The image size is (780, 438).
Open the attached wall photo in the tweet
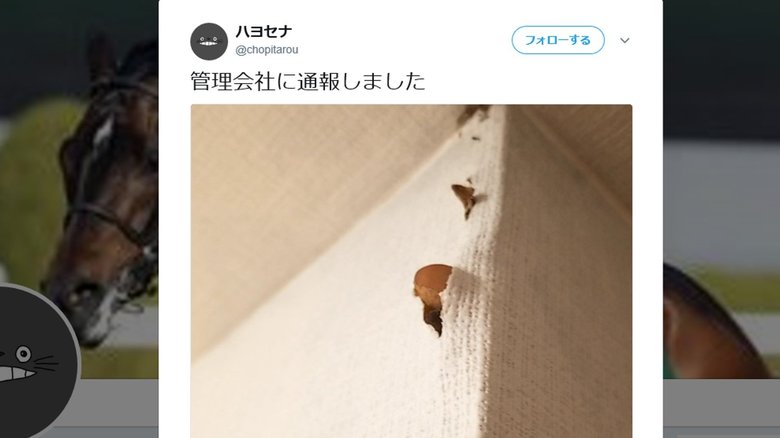[x=411, y=271]
